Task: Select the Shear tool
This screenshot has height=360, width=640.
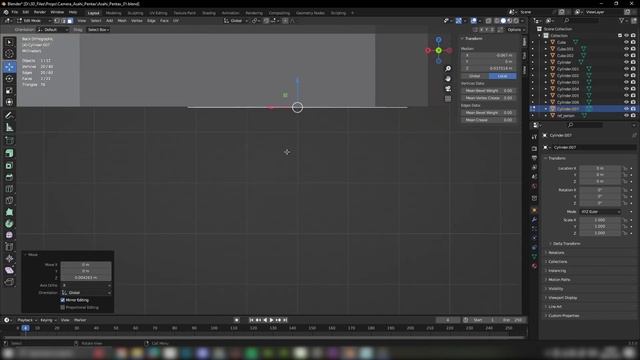Action: (9, 270)
